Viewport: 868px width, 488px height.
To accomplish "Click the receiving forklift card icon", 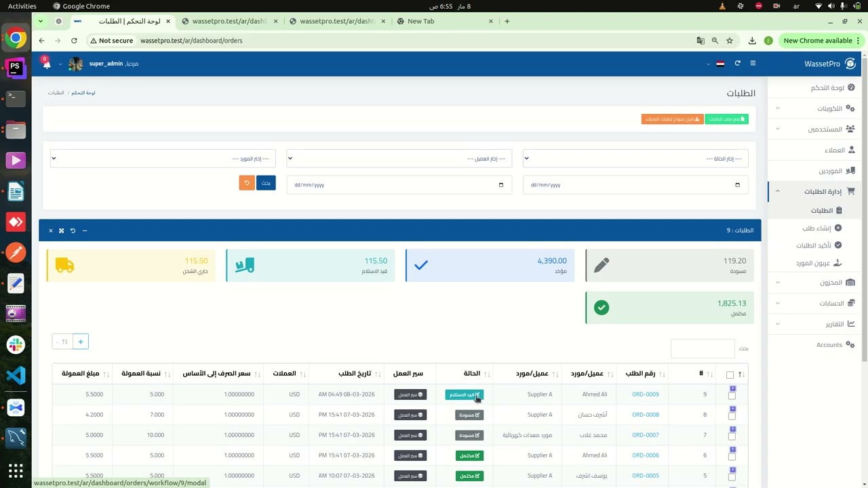I will 244,266.
